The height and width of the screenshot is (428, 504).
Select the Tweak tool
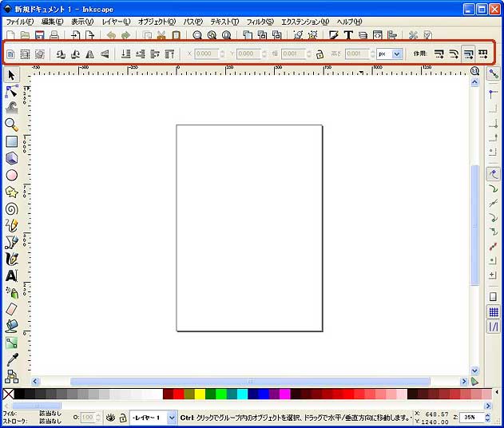[11, 108]
